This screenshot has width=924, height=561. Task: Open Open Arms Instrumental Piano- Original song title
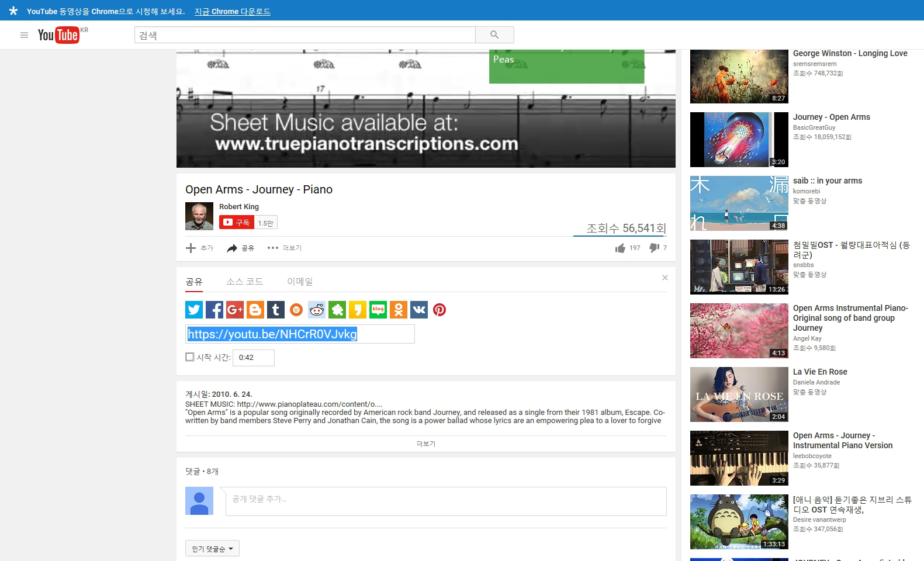point(850,318)
